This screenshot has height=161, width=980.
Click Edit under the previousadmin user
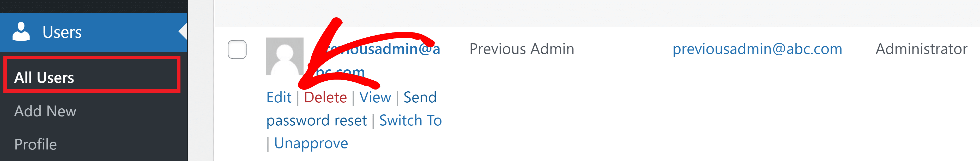pyautogui.click(x=279, y=97)
